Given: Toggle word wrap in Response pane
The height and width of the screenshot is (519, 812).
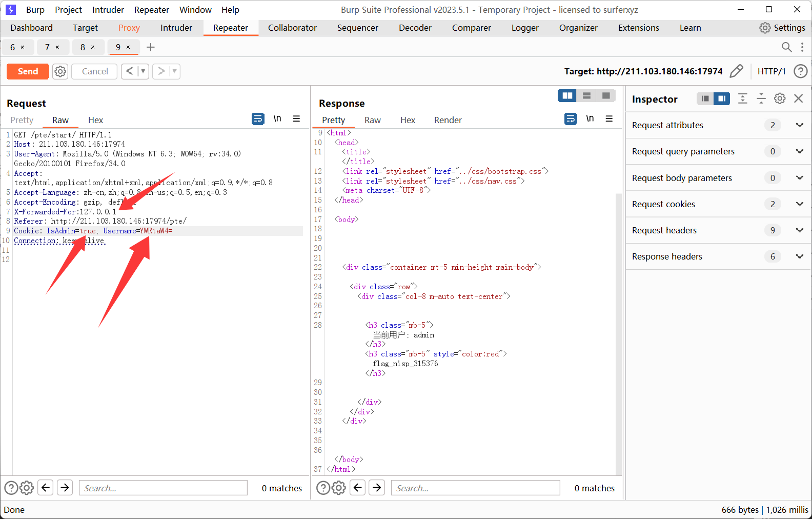Looking at the screenshot, I should coord(571,119).
